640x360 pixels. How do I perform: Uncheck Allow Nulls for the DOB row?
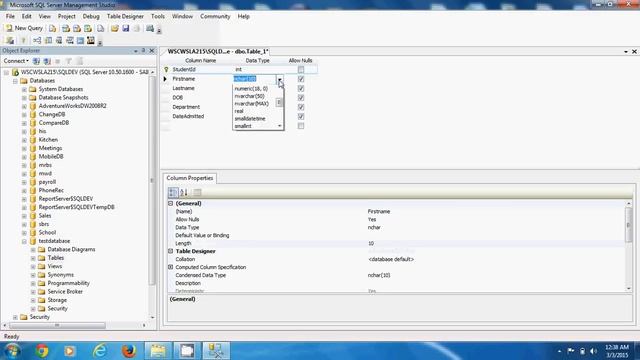click(301, 98)
